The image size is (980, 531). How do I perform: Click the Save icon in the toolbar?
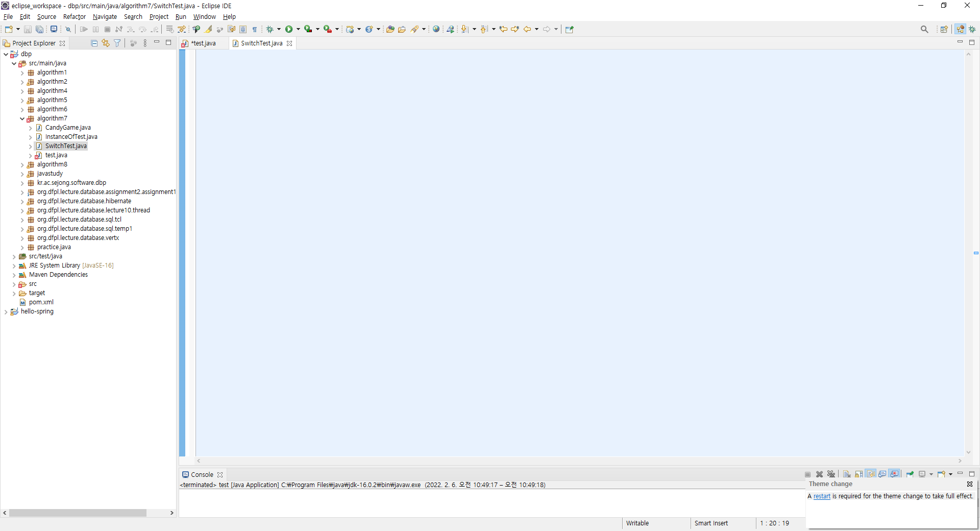click(x=28, y=29)
